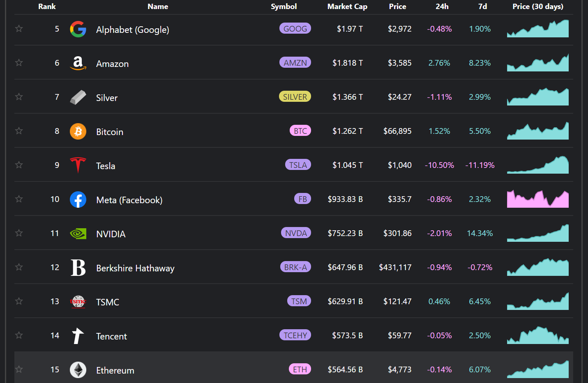Screen dimensions: 588x383
Task: Star Bitcoin as a favorite
Action: (19, 131)
